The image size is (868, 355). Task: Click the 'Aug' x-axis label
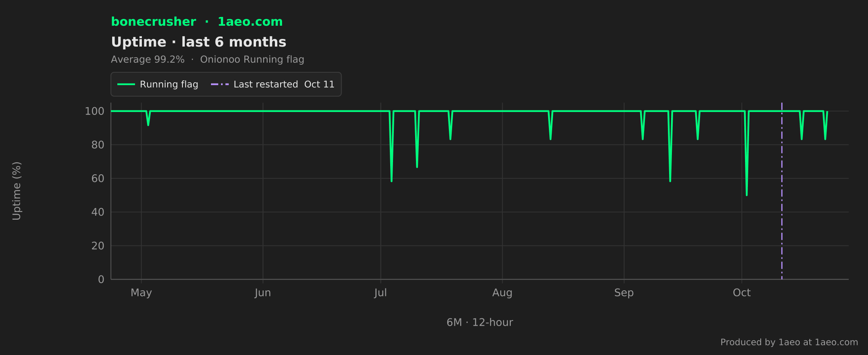[502, 293]
